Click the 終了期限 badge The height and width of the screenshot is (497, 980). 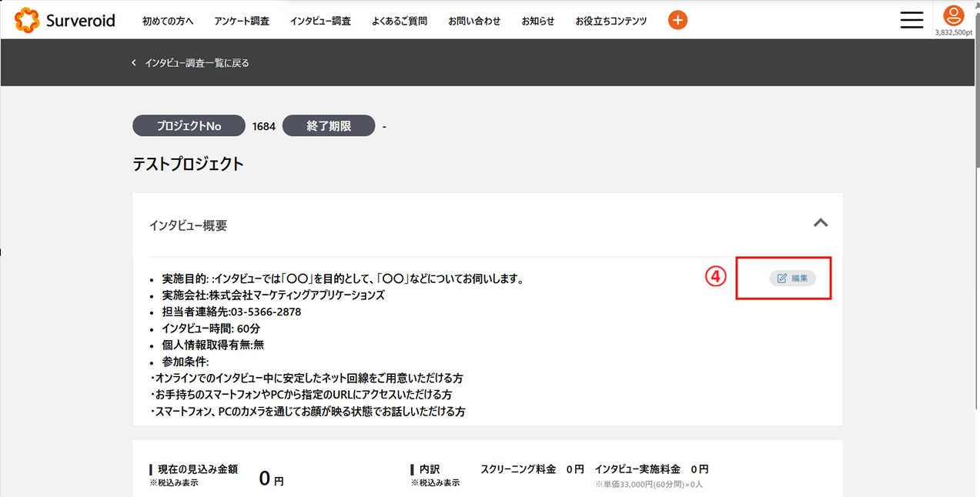click(329, 126)
